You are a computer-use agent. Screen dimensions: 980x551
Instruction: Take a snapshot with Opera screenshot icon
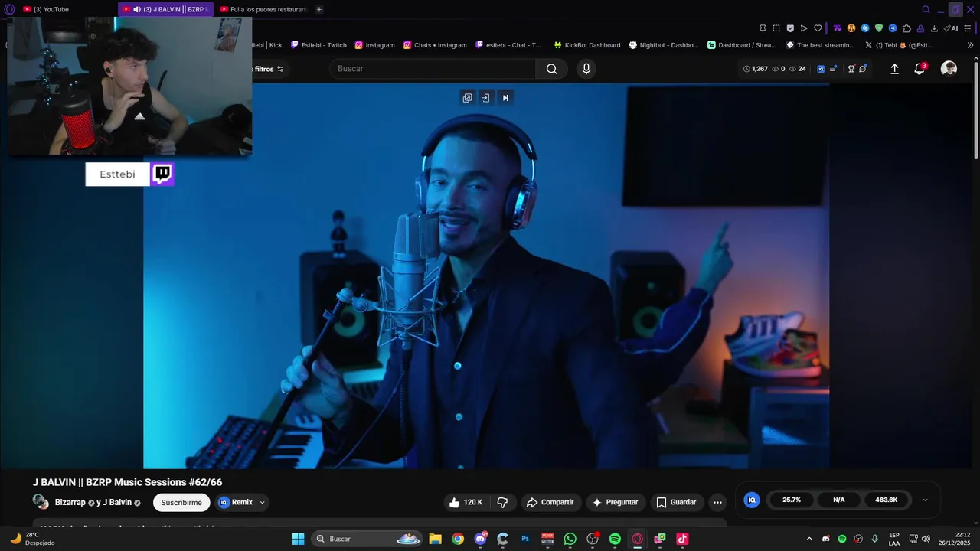coord(776,28)
